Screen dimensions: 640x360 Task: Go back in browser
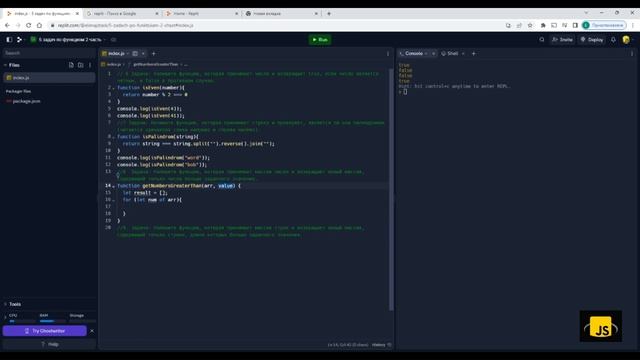7,25
